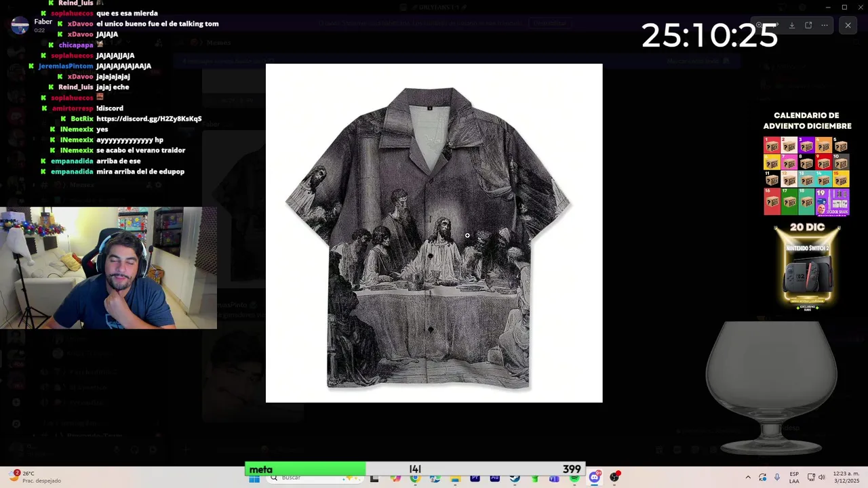Click the sync icon in system tray
The image size is (868, 488).
click(762, 477)
